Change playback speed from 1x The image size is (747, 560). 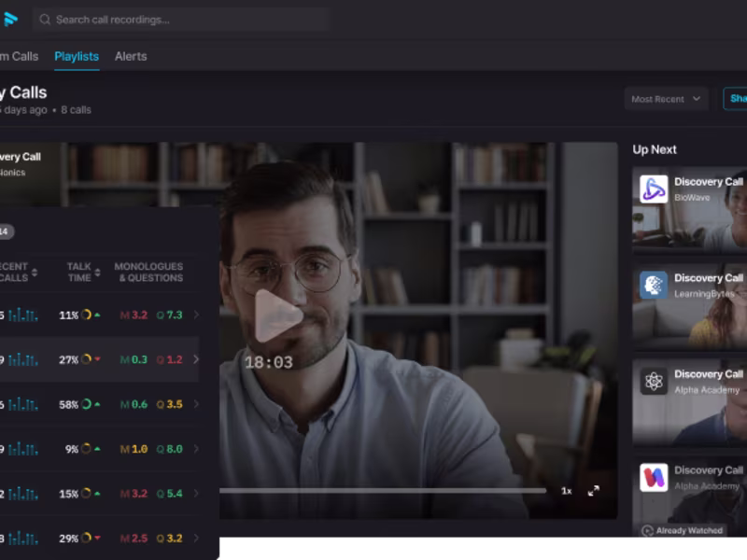[x=566, y=491]
